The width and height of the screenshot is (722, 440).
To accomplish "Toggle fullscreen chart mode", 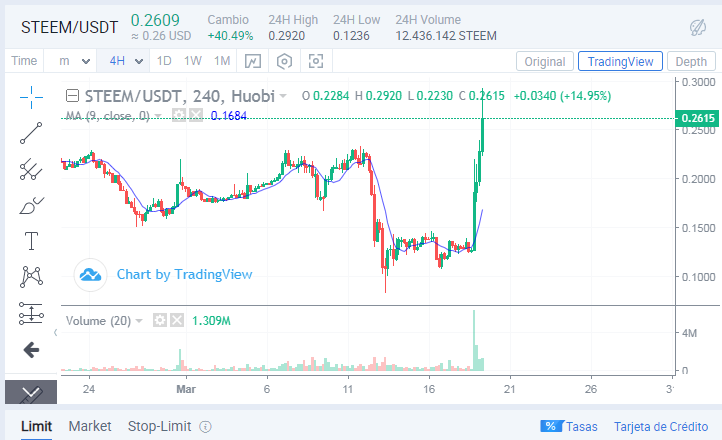I will (x=317, y=61).
